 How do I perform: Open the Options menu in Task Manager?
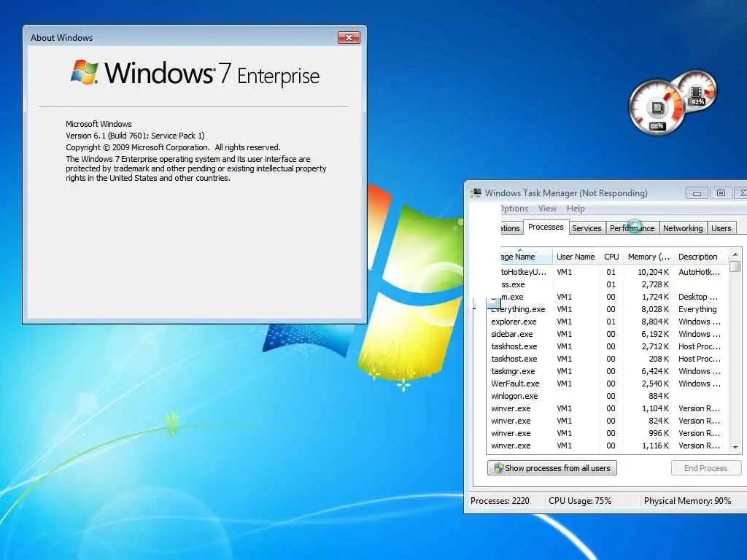tap(514, 209)
